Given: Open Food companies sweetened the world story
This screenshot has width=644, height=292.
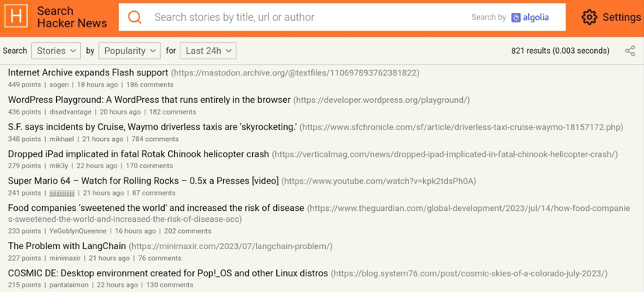Looking at the screenshot, I should click(156, 208).
